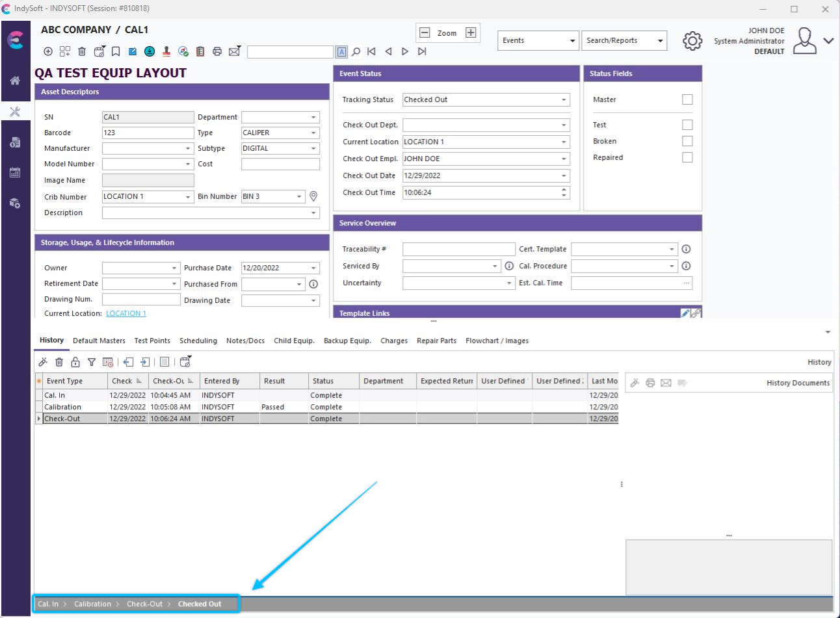Open the Scheduling tab
Image resolution: width=840 pixels, height=618 pixels.
pyautogui.click(x=198, y=341)
